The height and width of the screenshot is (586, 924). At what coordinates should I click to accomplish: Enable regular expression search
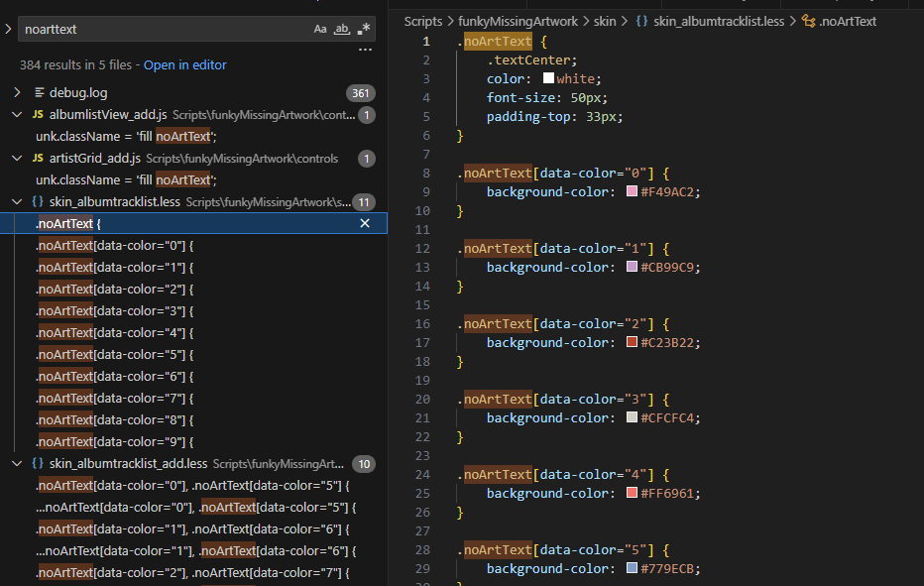tap(364, 30)
